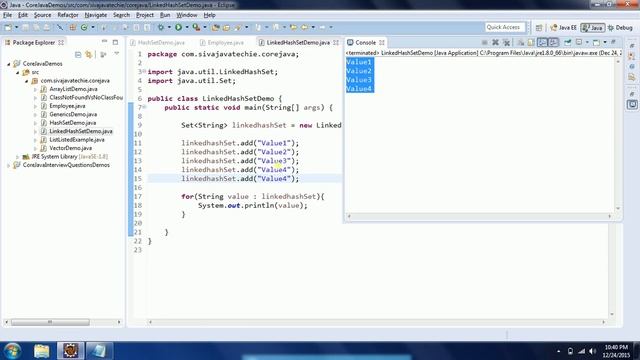Open the Display Selected Console dropdown arrow
Screen dimensions: 640x360
[x=587, y=42]
